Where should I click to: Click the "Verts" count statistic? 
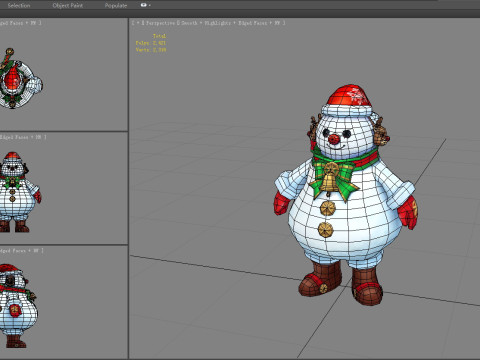click(151, 50)
